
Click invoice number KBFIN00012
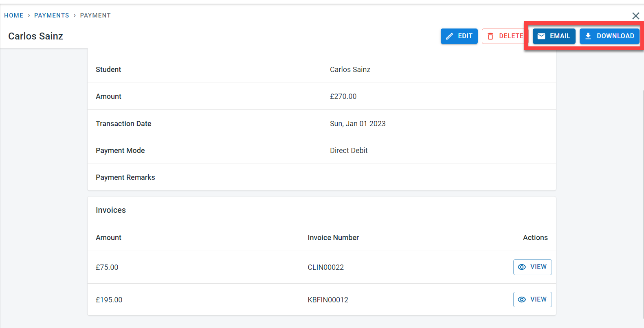[x=328, y=300]
